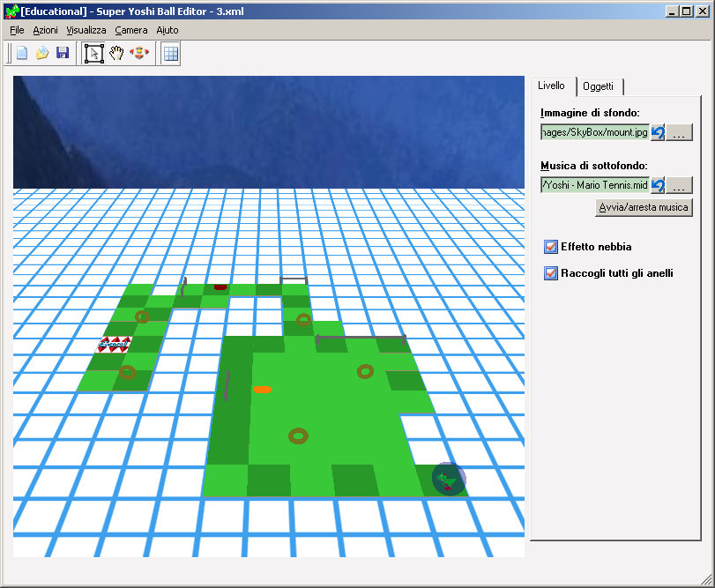Image resolution: width=715 pixels, height=588 pixels.
Task: Select the orange block object
Action: pos(263,390)
